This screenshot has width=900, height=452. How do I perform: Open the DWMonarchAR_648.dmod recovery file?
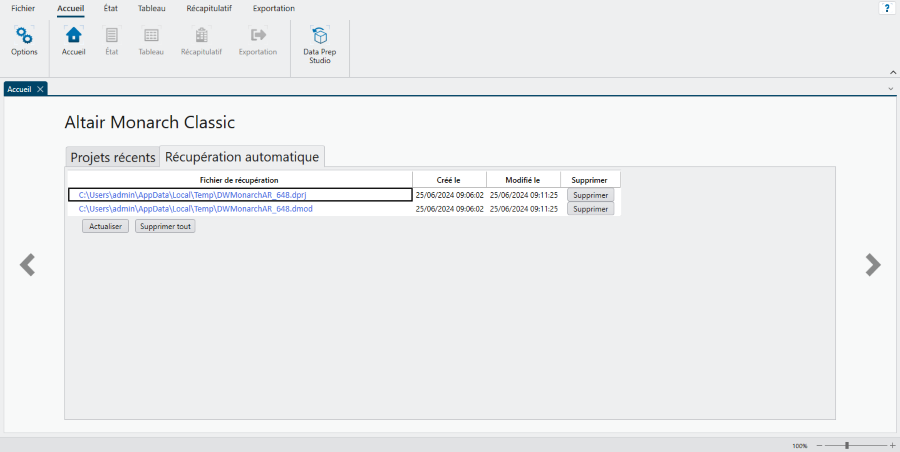tap(196, 209)
